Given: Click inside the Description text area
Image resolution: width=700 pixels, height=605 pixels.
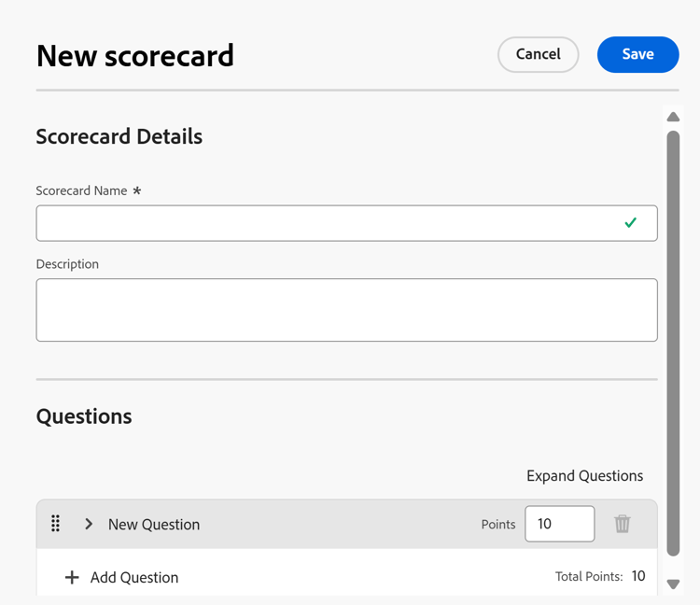Looking at the screenshot, I should tap(346, 310).
